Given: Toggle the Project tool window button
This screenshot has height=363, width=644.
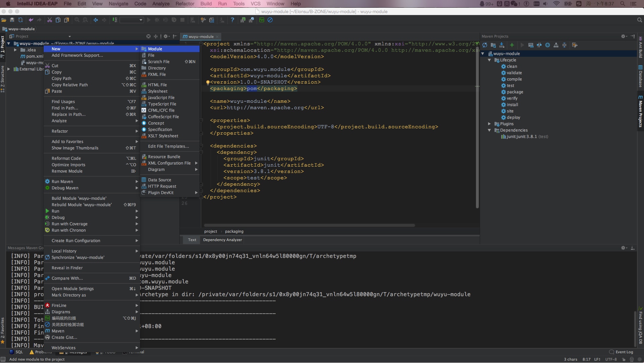Looking at the screenshot, I should click(3, 44).
